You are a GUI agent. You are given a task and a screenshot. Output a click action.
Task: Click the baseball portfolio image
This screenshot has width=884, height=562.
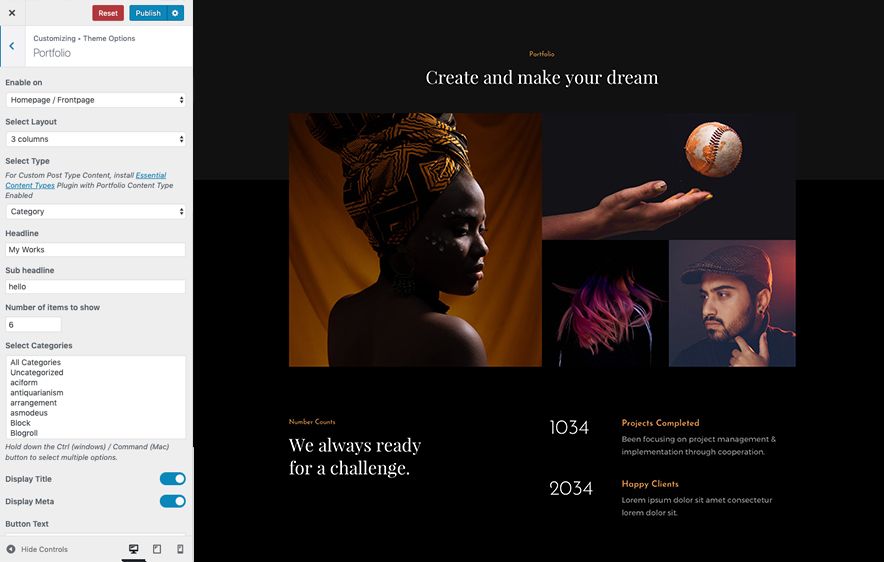(x=669, y=176)
